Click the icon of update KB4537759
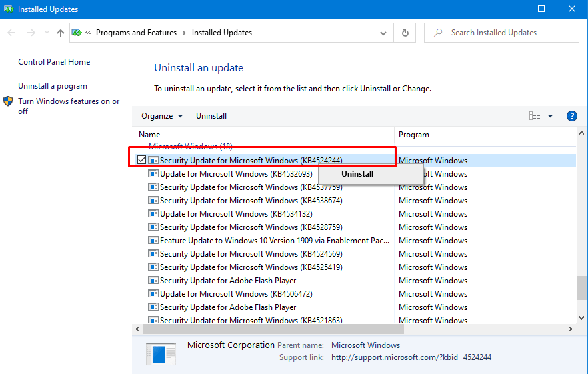588x374 pixels. coord(153,187)
